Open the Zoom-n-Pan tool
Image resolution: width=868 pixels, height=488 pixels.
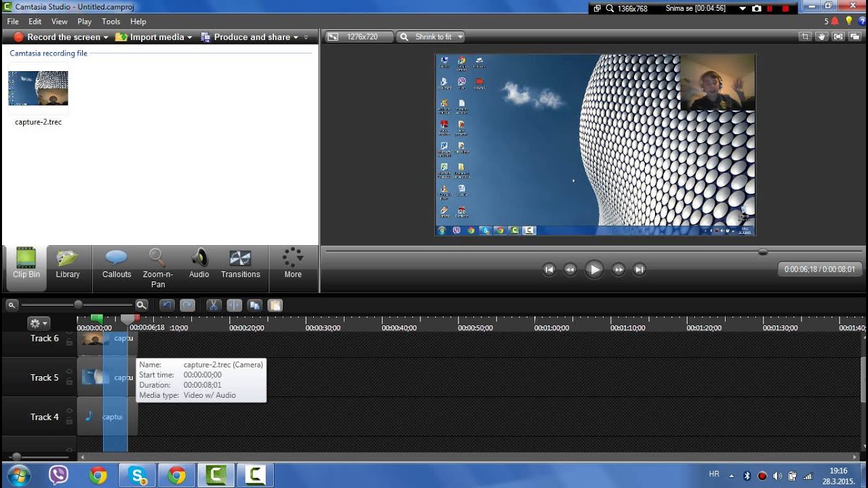click(x=158, y=268)
